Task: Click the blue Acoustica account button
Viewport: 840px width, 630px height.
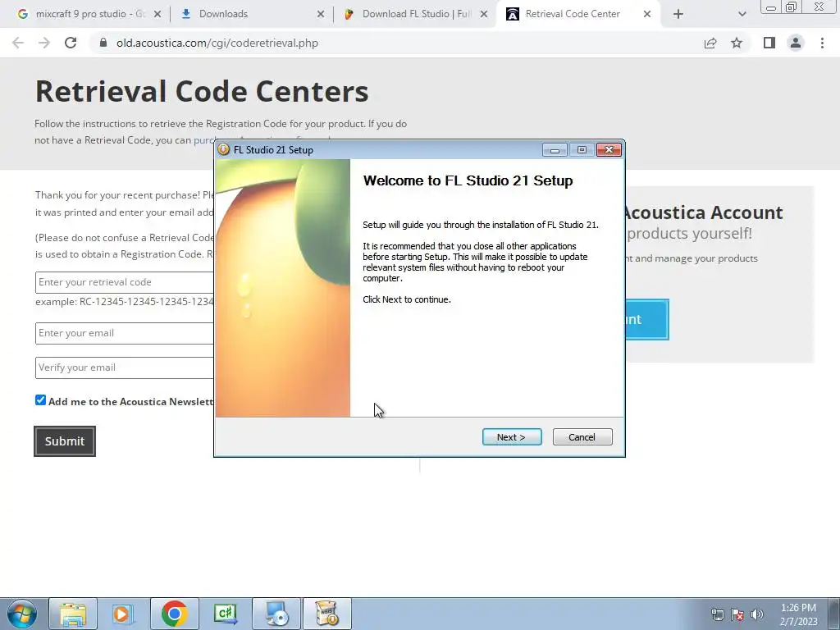Action: point(647,319)
